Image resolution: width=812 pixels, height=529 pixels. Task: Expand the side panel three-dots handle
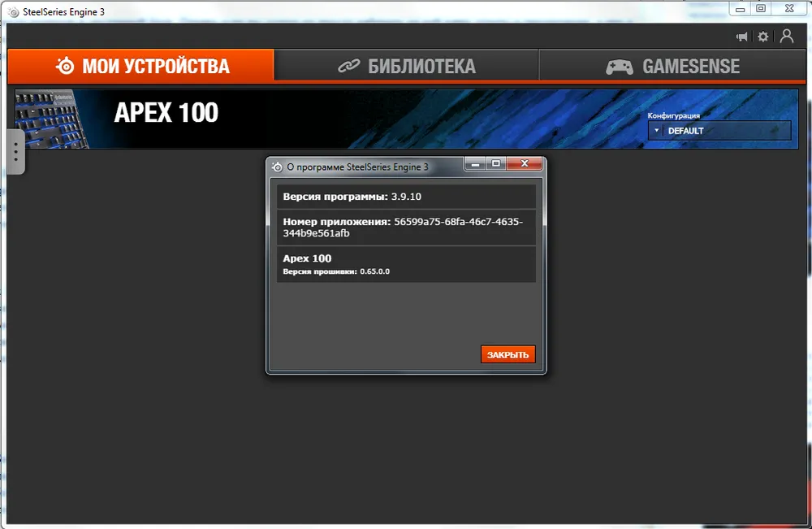(16, 151)
